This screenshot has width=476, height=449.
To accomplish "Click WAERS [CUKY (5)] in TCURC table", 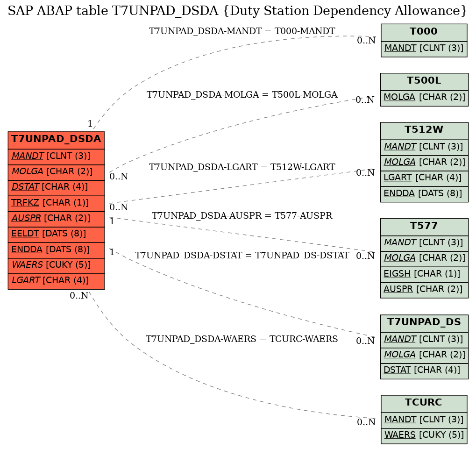I will [x=424, y=435].
